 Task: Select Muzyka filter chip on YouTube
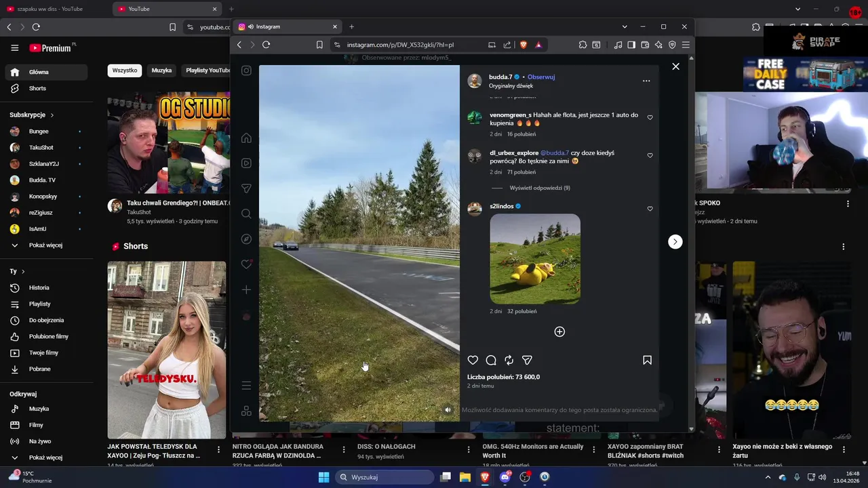tap(161, 70)
